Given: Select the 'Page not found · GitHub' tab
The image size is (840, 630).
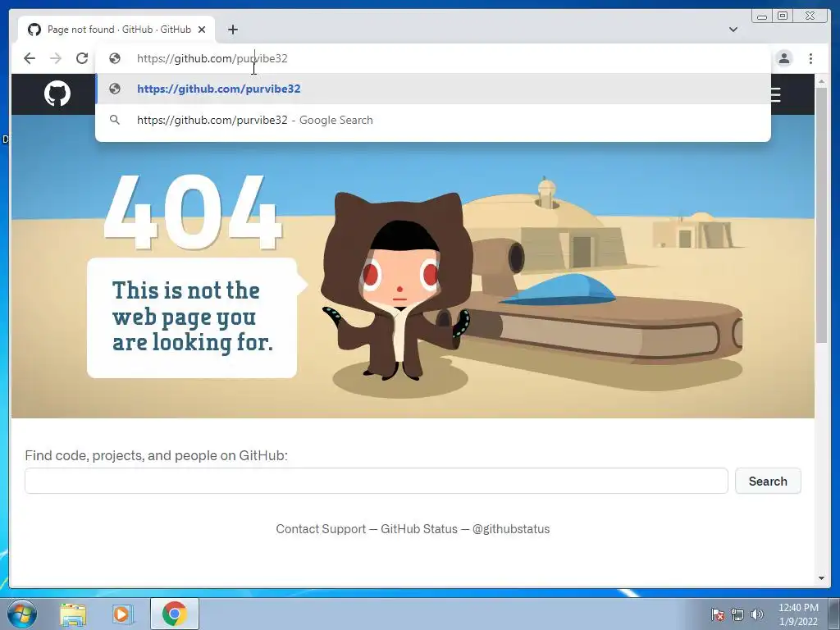Looking at the screenshot, I should tap(116, 30).
